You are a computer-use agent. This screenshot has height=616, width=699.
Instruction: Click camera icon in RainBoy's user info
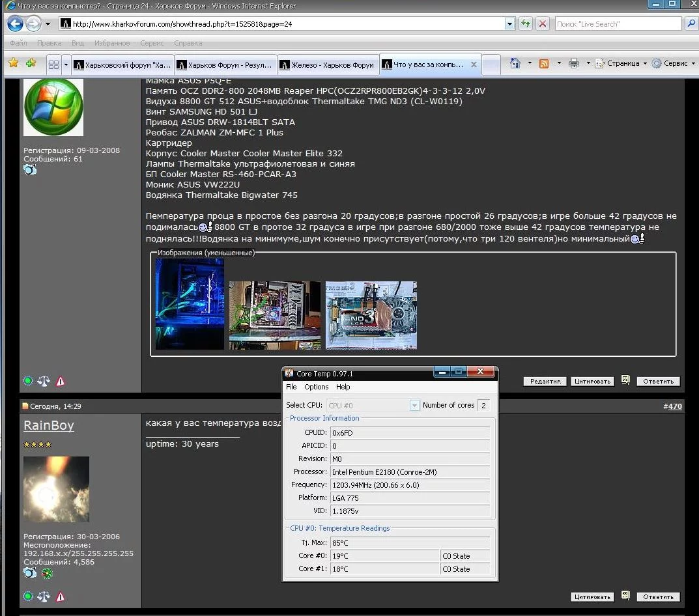coord(30,573)
